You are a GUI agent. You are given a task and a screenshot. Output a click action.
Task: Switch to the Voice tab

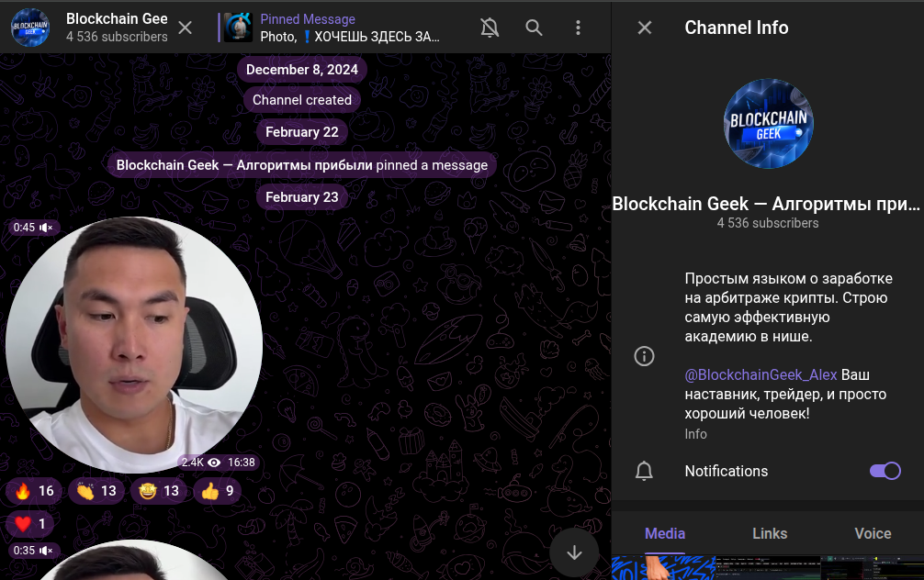click(872, 533)
